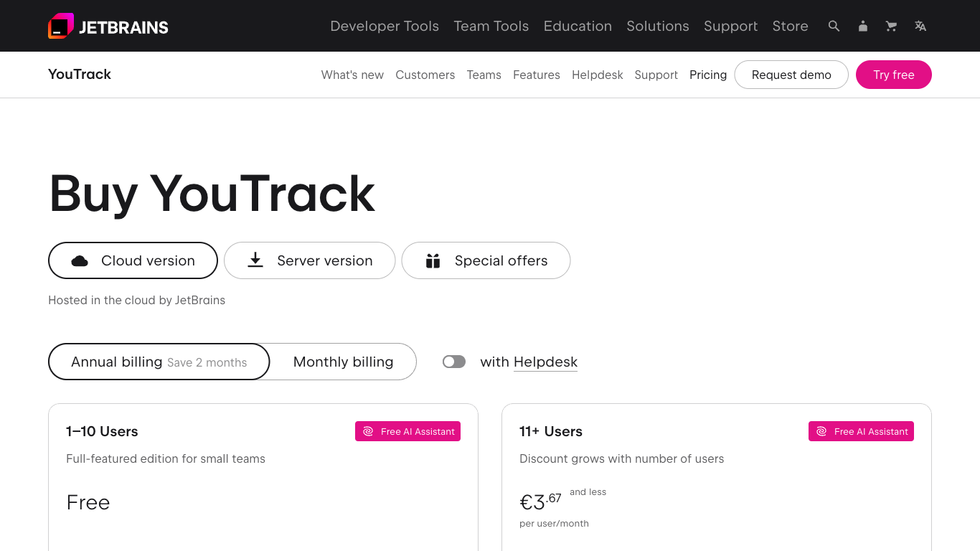Open the account profile icon
980x551 pixels.
click(x=863, y=26)
